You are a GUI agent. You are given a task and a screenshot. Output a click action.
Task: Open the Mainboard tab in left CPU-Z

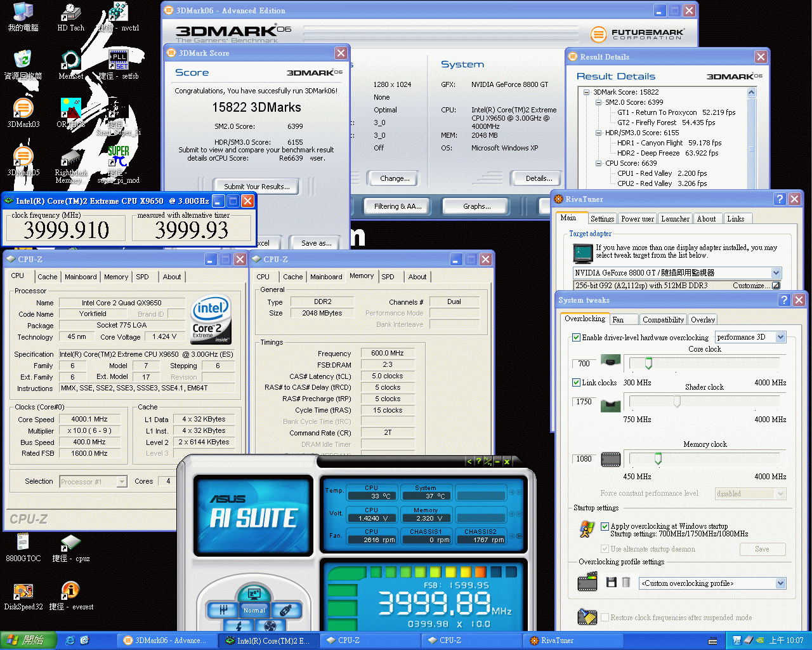pos(81,277)
